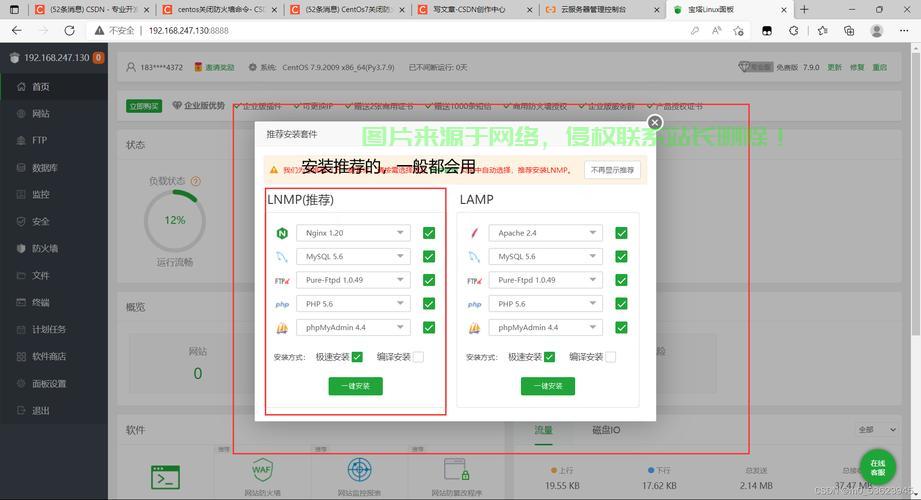The width and height of the screenshot is (921, 500).
Task: Click the 不再显示推荐 button
Action: pyautogui.click(x=612, y=170)
